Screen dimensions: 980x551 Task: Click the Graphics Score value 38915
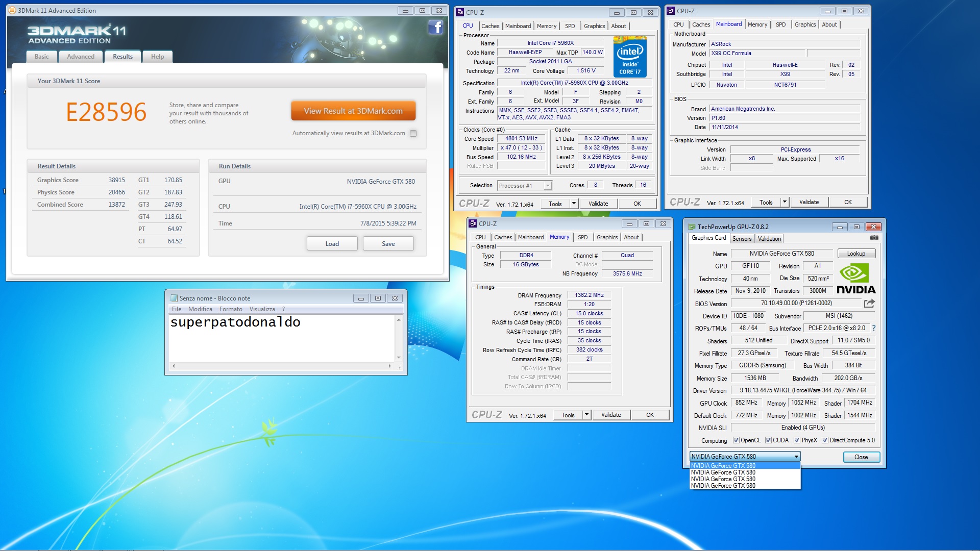tap(116, 180)
